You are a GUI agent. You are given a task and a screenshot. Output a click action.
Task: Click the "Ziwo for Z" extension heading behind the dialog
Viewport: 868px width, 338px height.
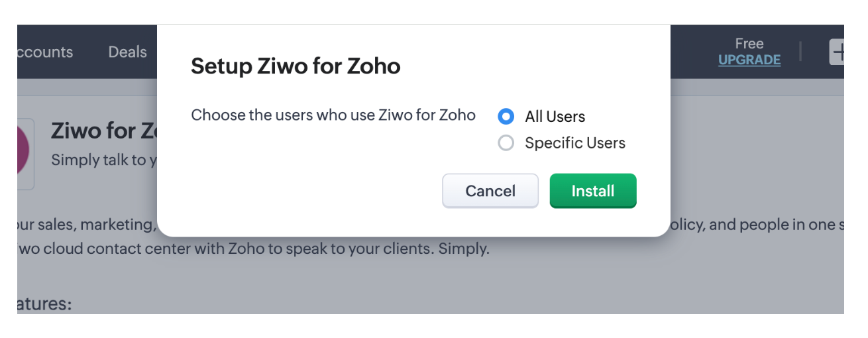point(104,131)
